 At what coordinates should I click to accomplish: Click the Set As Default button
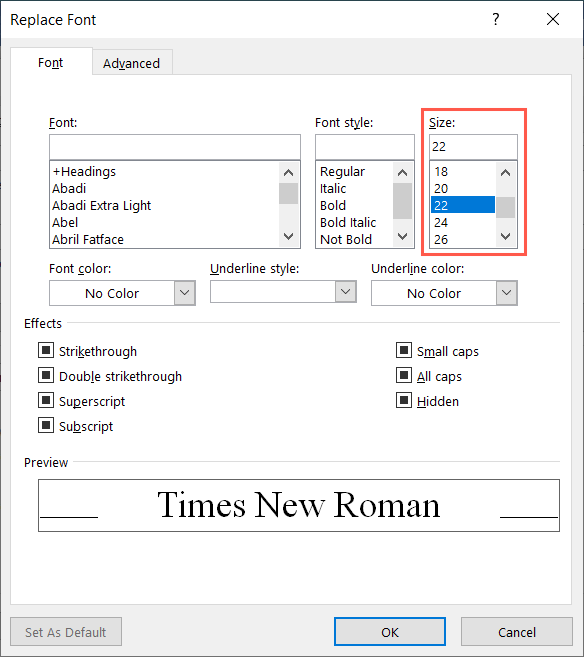[66, 631]
